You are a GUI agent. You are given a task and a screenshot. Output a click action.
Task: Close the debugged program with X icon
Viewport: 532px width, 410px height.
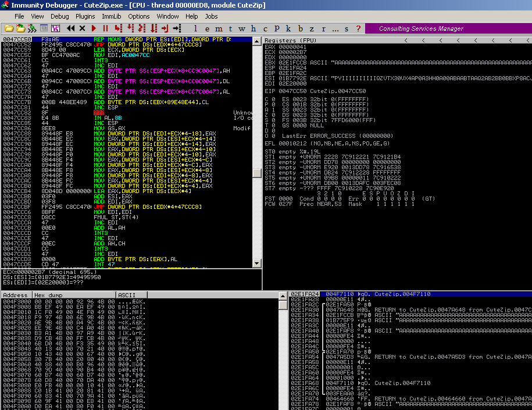point(82,28)
